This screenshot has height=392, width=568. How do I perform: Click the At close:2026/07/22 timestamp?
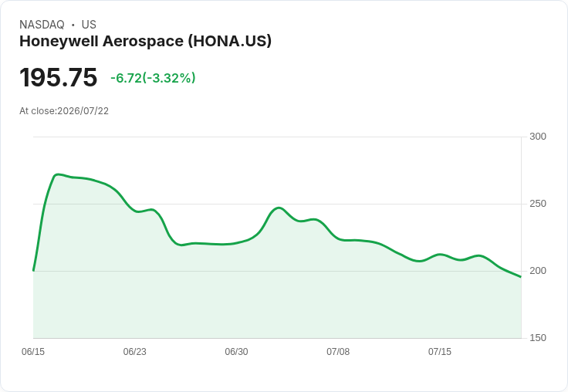point(64,111)
